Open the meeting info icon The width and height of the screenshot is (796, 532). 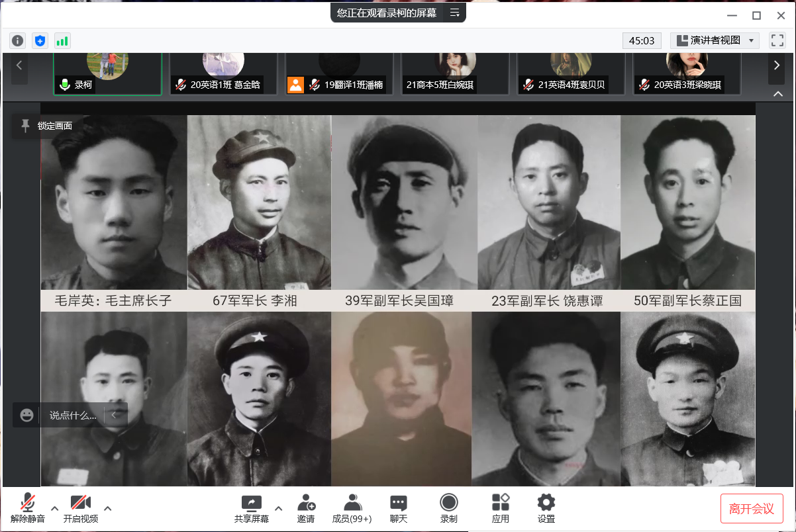coord(17,40)
